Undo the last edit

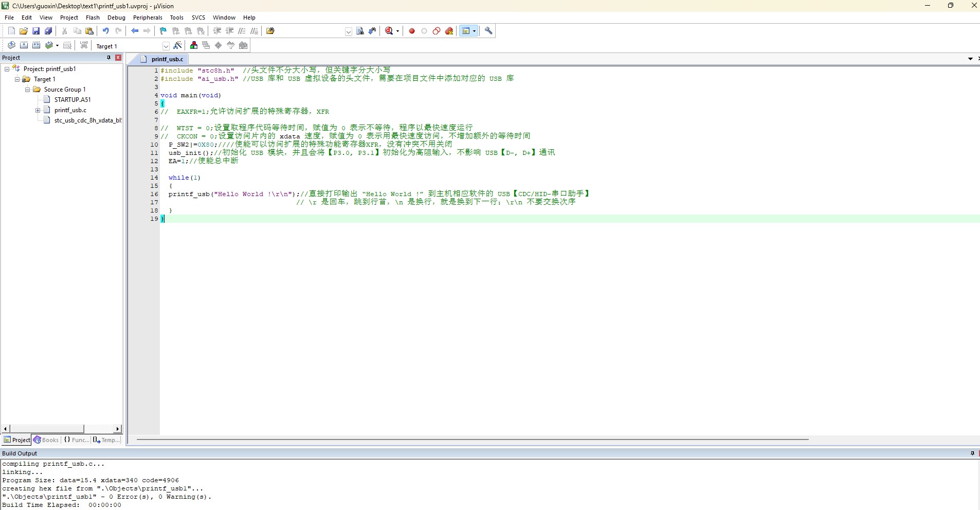tap(106, 31)
